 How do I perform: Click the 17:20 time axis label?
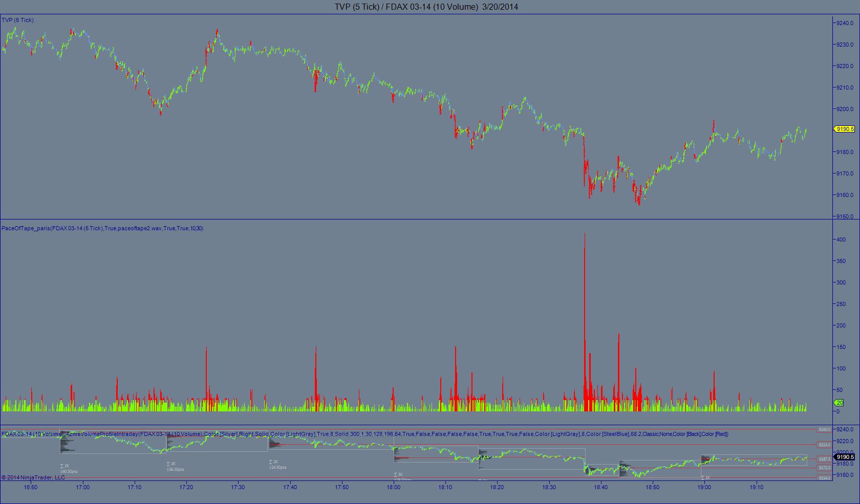186,487
